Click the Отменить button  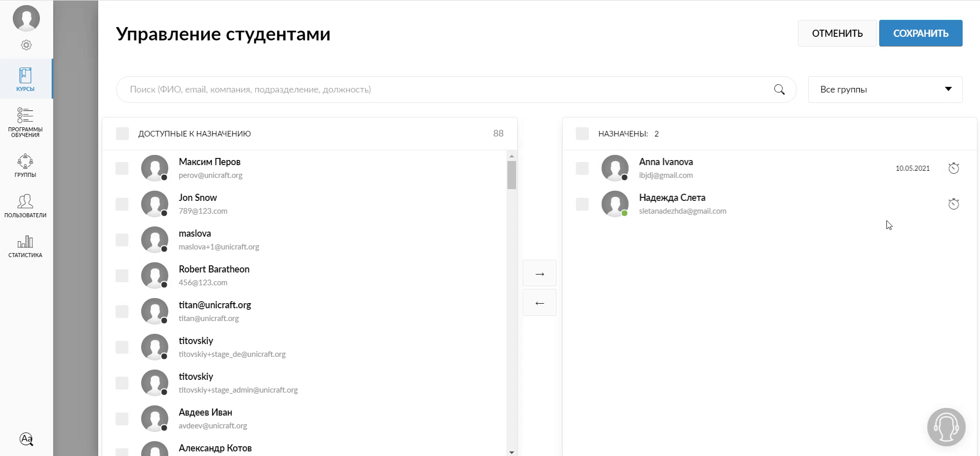coord(837,33)
